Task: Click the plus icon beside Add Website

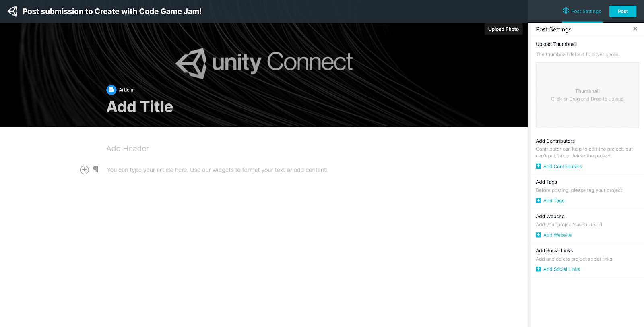Action: click(x=538, y=235)
